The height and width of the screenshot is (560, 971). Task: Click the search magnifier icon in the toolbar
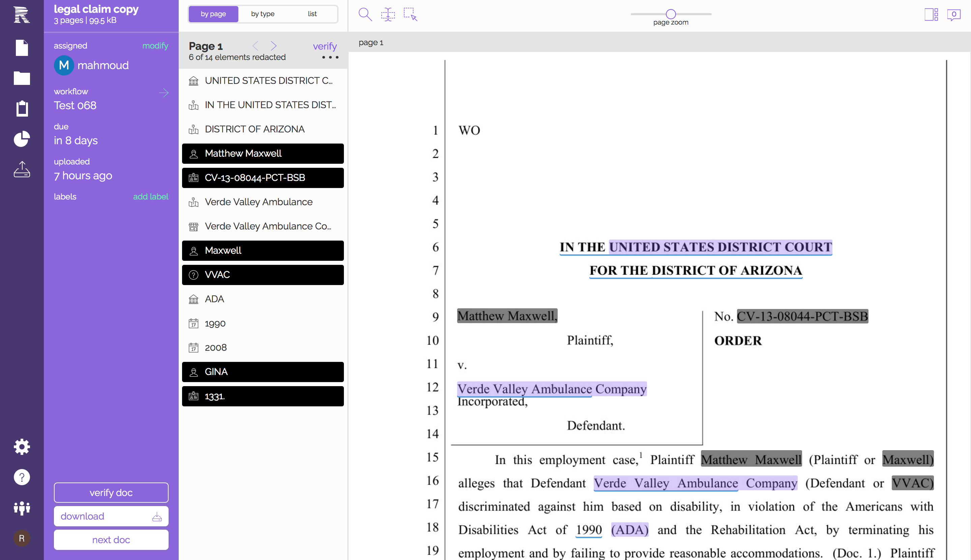pos(364,14)
